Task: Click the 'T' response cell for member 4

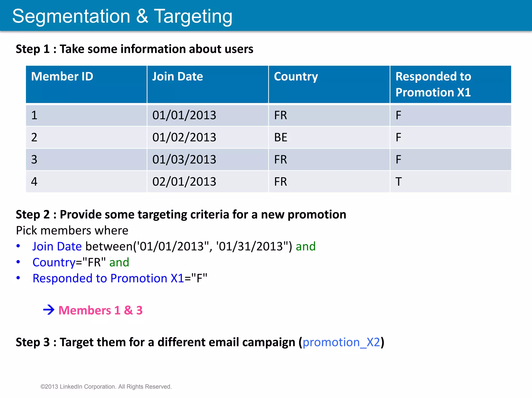Action: click(x=451, y=181)
